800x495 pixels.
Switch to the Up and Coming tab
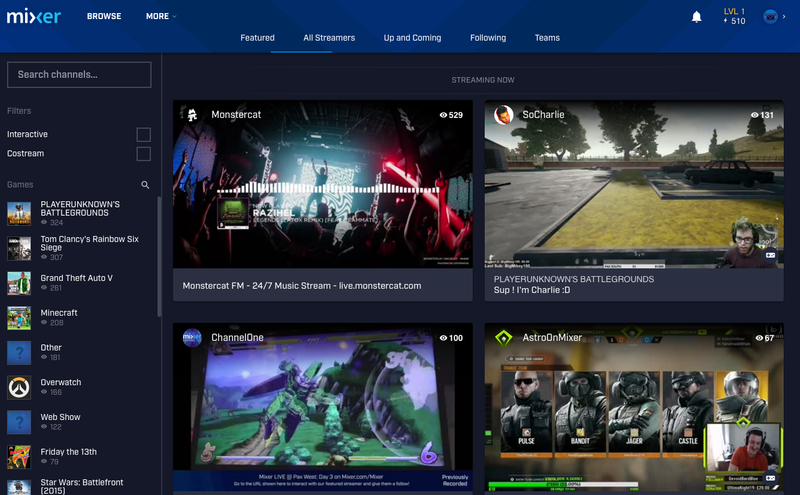point(412,38)
